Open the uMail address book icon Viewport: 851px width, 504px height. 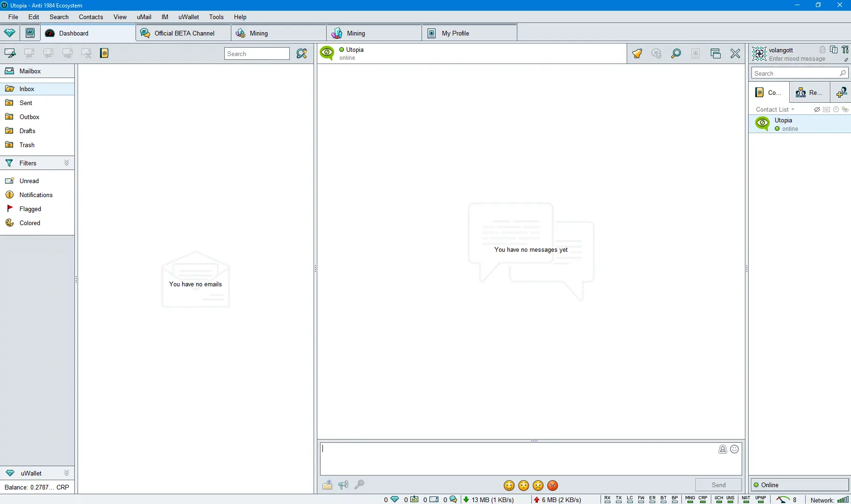pos(105,53)
